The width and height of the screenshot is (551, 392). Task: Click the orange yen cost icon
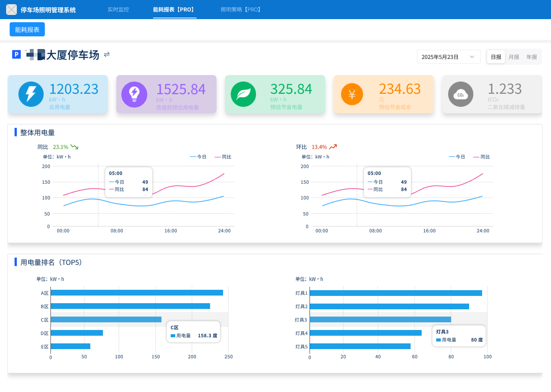pyautogui.click(x=352, y=94)
